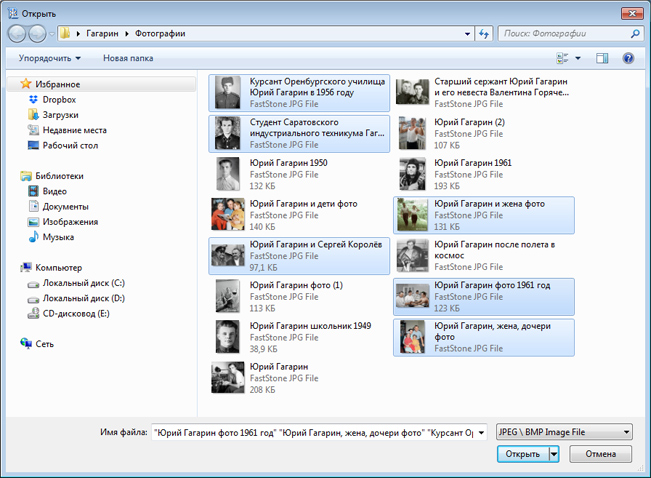The image size is (651, 478).
Task: Click the Открыть button
Action: (523, 454)
